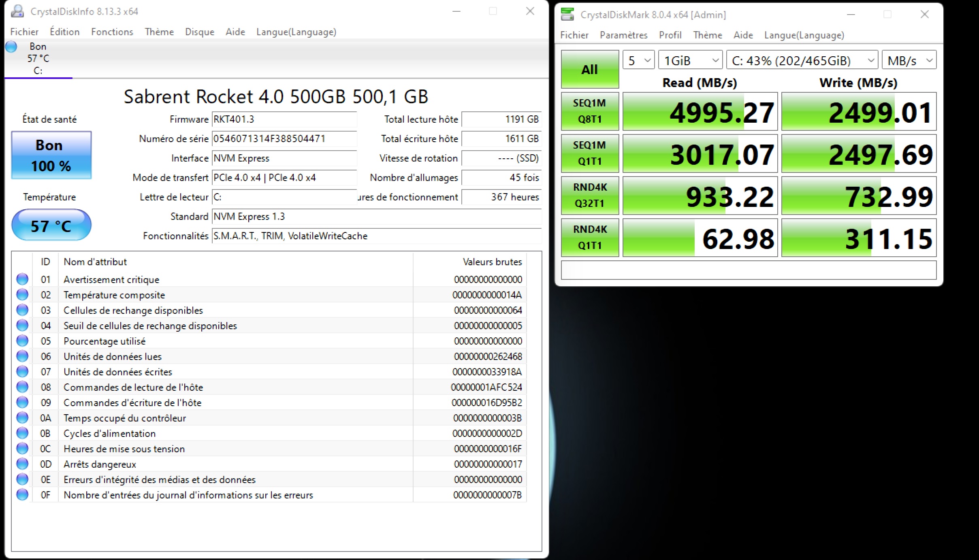Open Langue(Language) menu in CrystalDiskMark
This screenshot has height=560, width=979.
[x=804, y=35]
